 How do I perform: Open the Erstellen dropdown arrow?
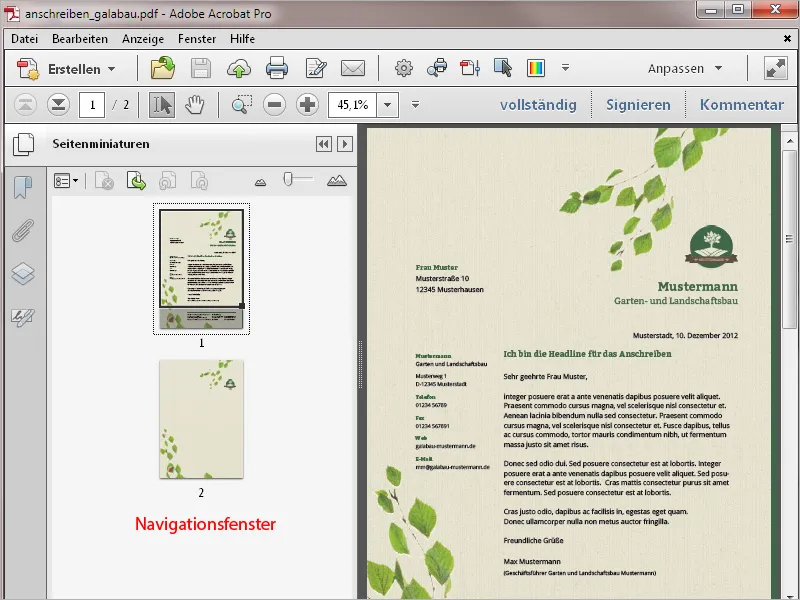point(111,69)
